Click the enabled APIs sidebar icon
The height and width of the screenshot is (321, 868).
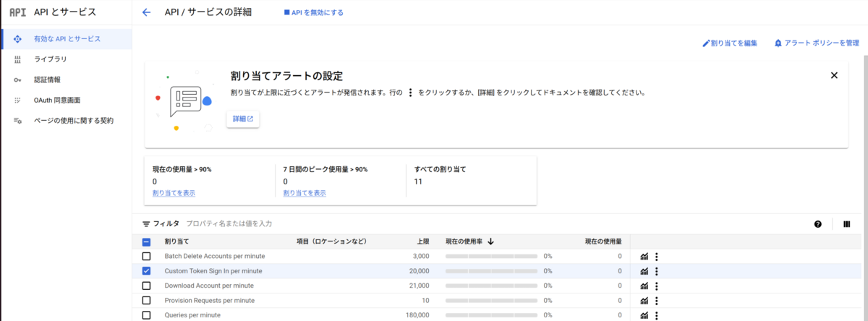(x=17, y=38)
